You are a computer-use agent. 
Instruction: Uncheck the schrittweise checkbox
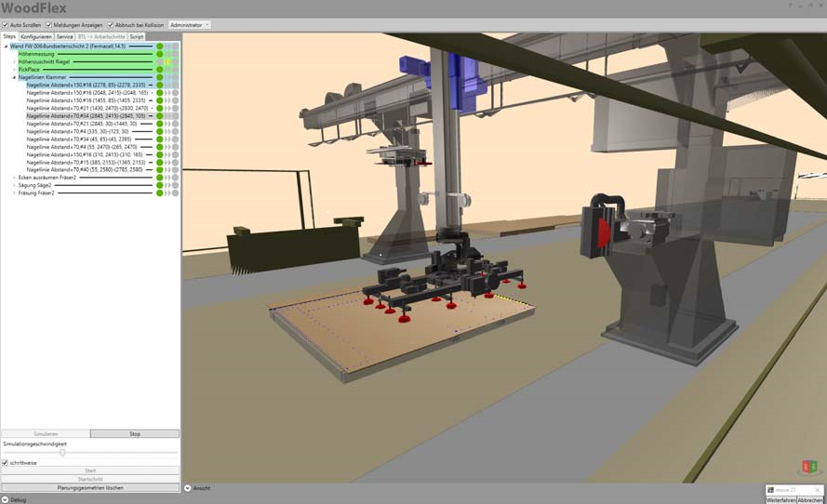tap(5, 463)
